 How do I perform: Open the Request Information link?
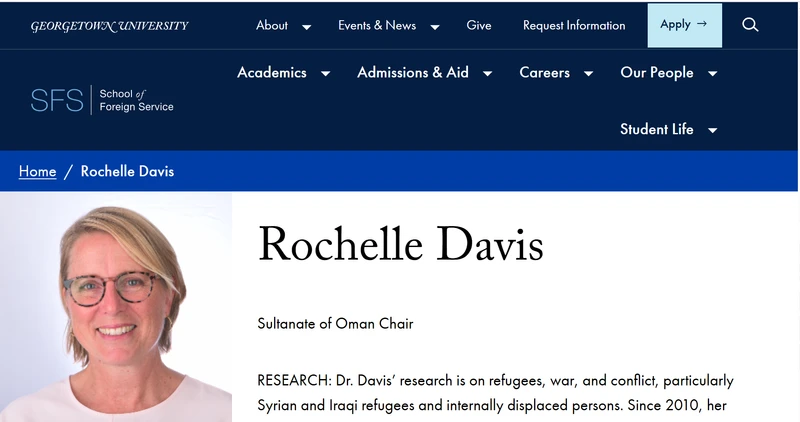(x=574, y=26)
